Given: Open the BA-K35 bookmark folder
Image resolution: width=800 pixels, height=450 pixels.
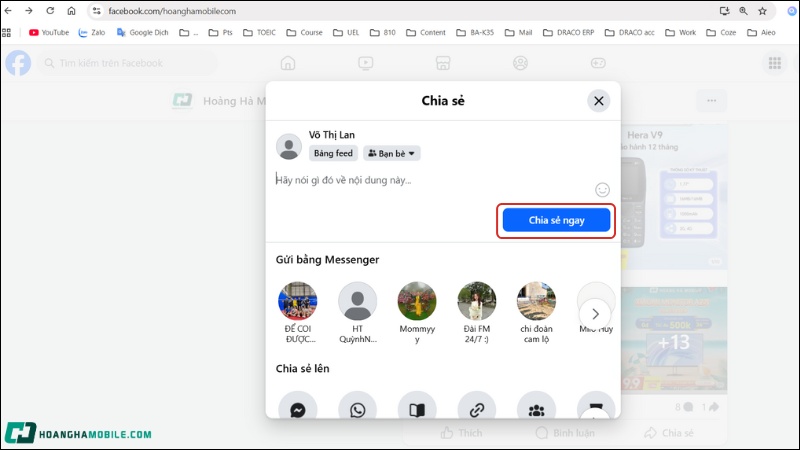Looking at the screenshot, I should click(475, 33).
